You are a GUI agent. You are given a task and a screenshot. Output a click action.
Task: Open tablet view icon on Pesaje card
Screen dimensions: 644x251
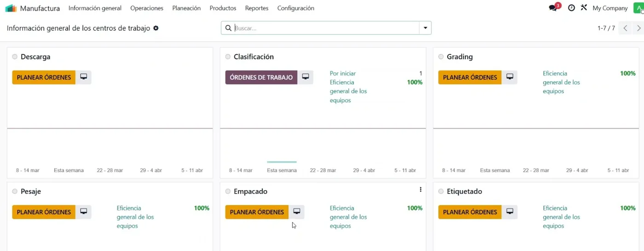(84, 212)
